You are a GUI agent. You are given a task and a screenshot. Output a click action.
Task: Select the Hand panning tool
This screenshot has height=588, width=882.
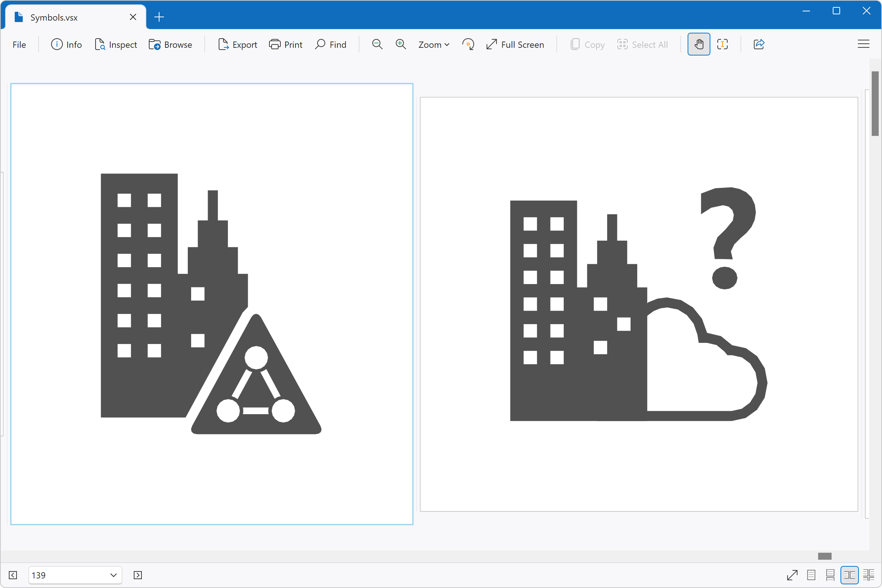(x=699, y=44)
